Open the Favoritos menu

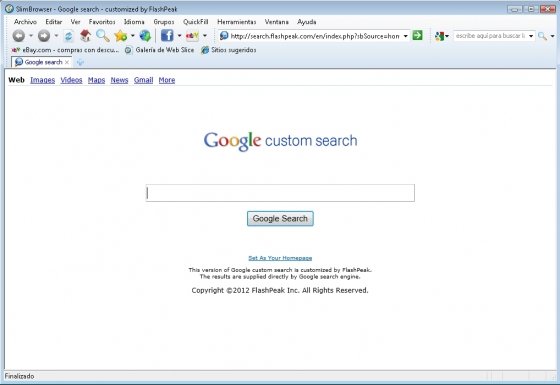[102, 22]
